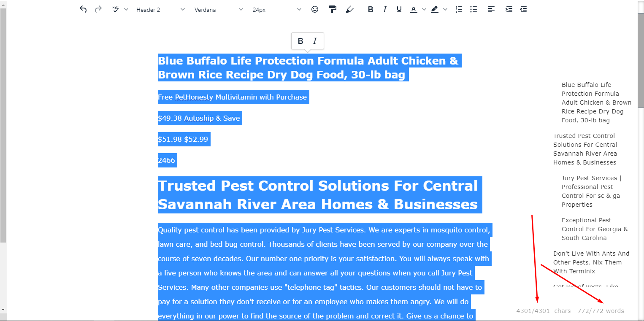Viewport: 644px width, 321px height.
Task: Select the format painter tool
Action: pyautogui.click(x=333, y=9)
